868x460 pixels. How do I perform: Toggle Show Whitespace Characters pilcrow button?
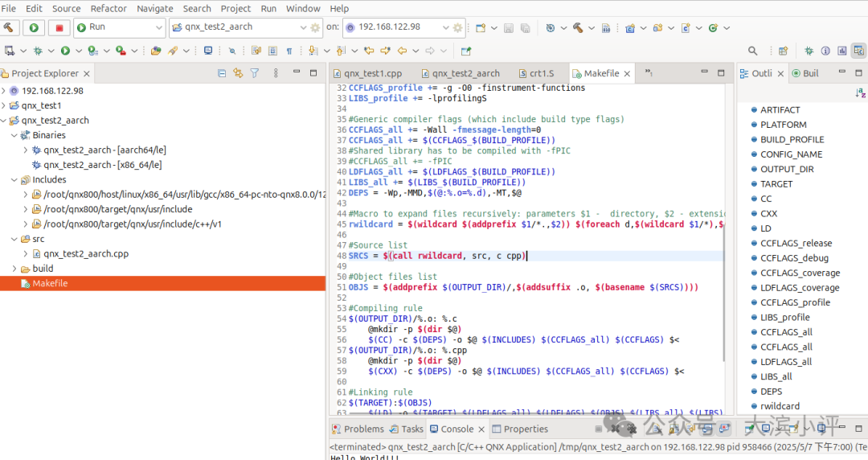289,51
